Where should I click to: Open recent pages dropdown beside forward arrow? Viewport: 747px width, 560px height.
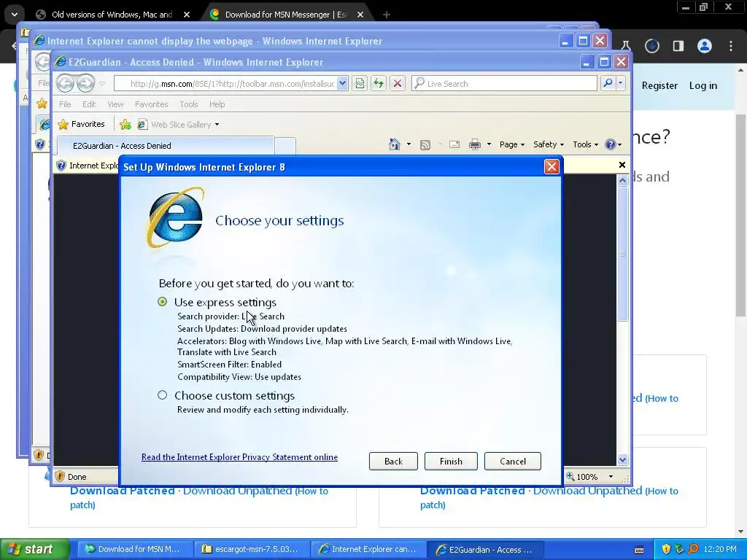pyautogui.click(x=102, y=84)
